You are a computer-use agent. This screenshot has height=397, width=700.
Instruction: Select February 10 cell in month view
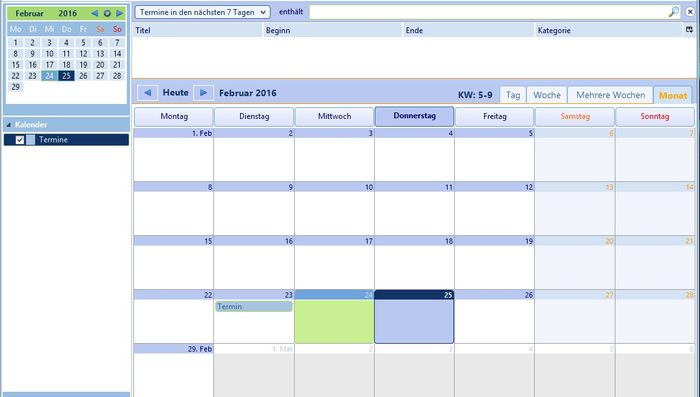334,209
